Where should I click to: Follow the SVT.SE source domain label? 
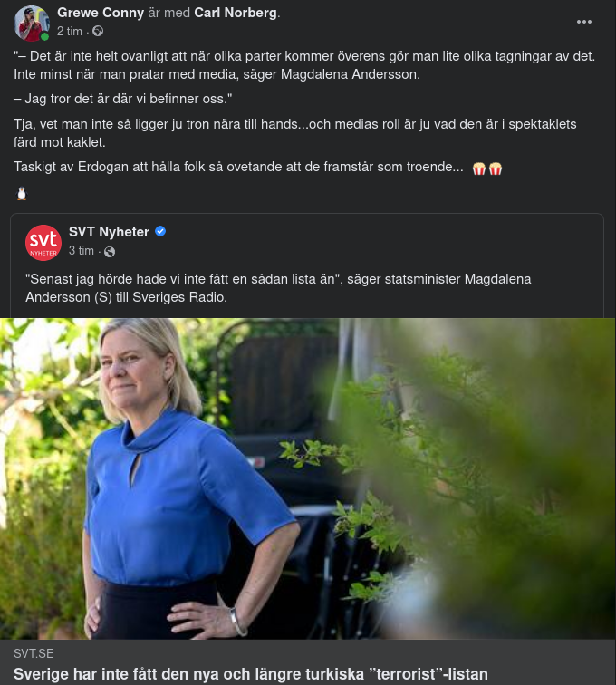click(x=34, y=653)
